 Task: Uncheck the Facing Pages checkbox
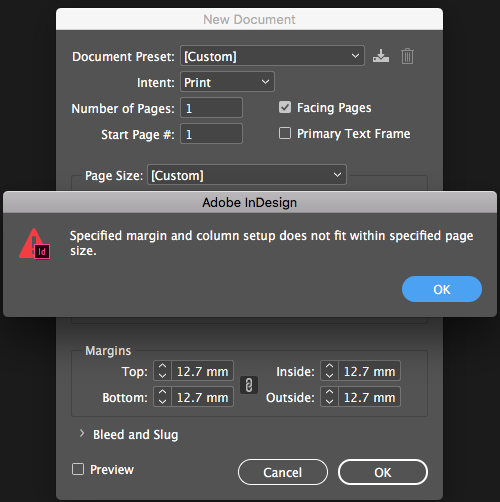[285, 107]
